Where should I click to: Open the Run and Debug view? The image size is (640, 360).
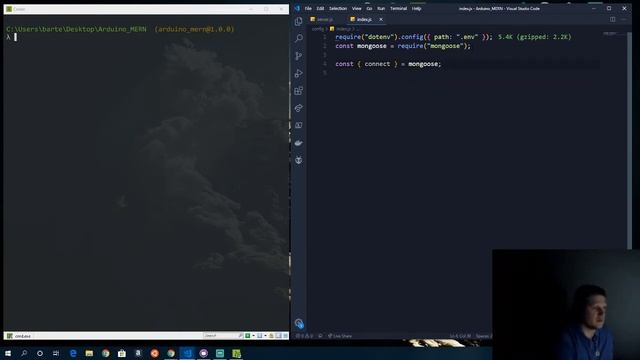[x=298, y=73]
